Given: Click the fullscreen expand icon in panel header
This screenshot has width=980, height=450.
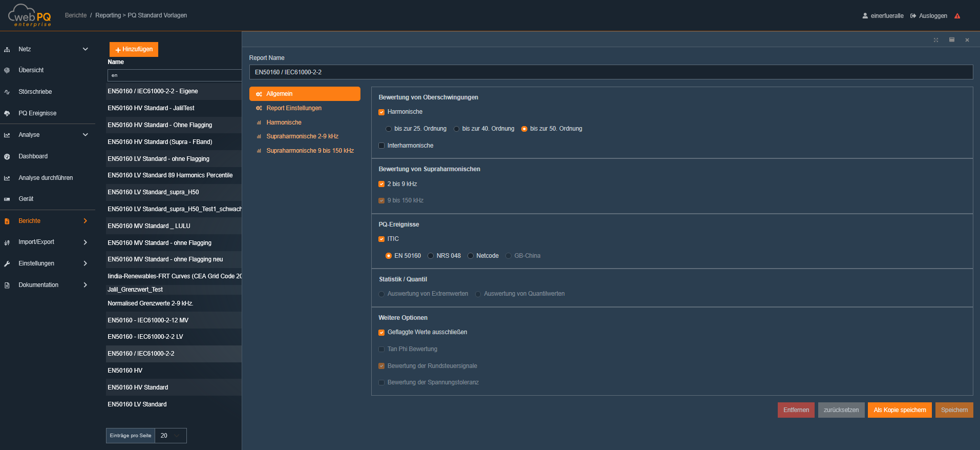Looking at the screenshot, I should point(936,40).
